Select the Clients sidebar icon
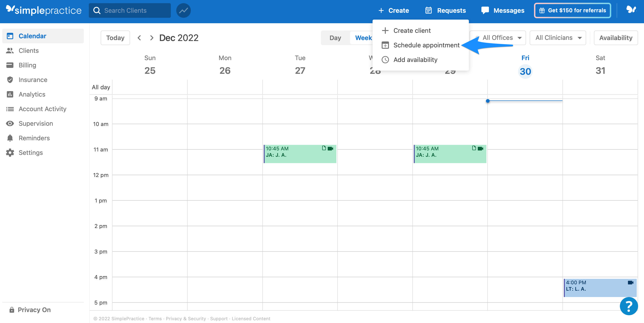The image size is (644, 323). tap(10, 51)
